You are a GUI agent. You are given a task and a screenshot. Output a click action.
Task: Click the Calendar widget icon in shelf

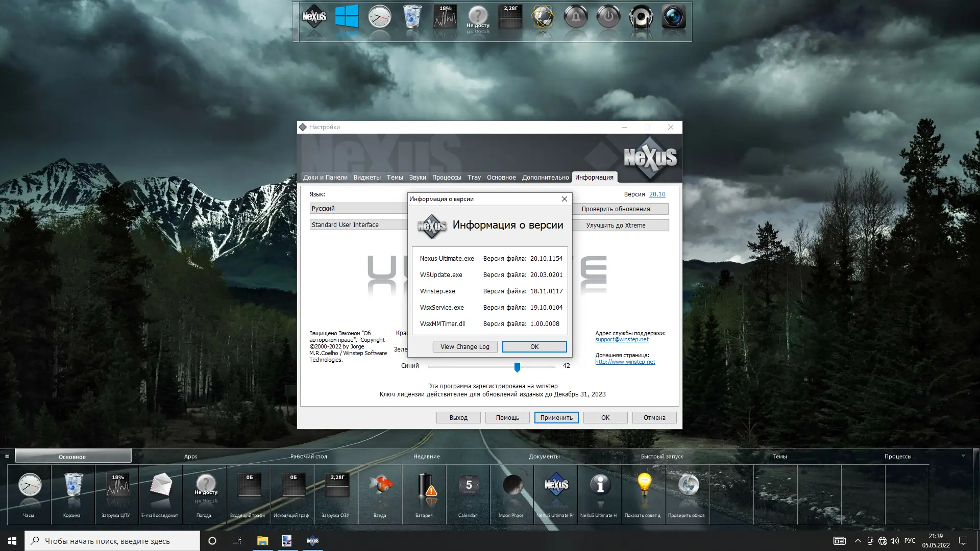pyautogui.click(x=468, y=486)
